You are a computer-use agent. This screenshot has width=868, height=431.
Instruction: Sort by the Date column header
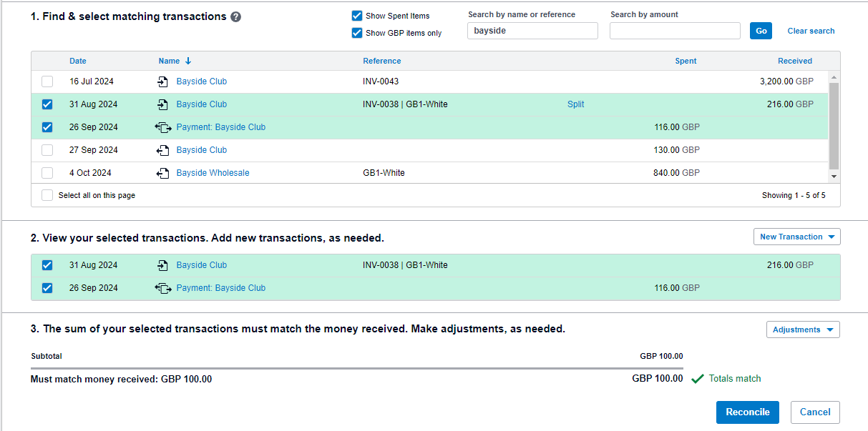[x=78, y=61]
